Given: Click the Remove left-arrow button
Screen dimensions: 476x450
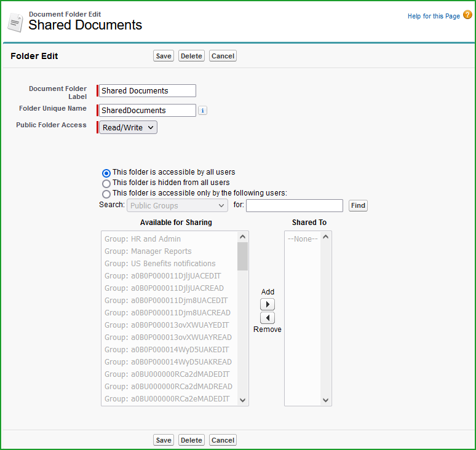Looking at the screenshot, I should 268,318.
